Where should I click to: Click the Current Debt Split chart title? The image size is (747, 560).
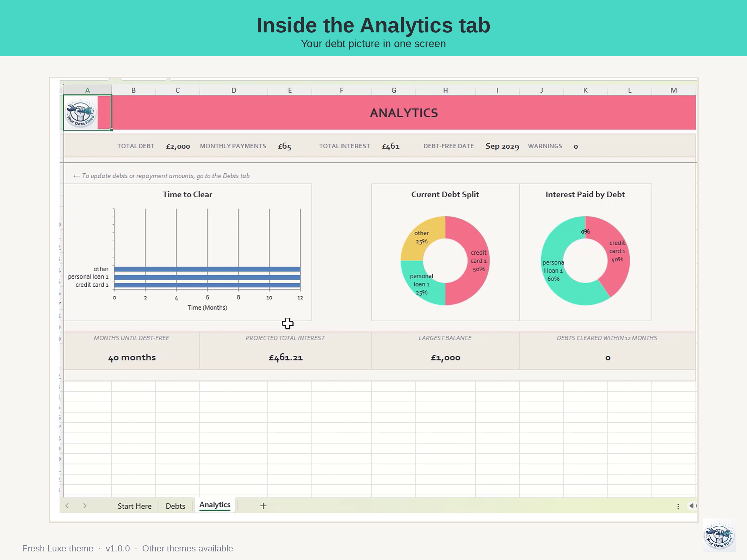tap(445, 194)
